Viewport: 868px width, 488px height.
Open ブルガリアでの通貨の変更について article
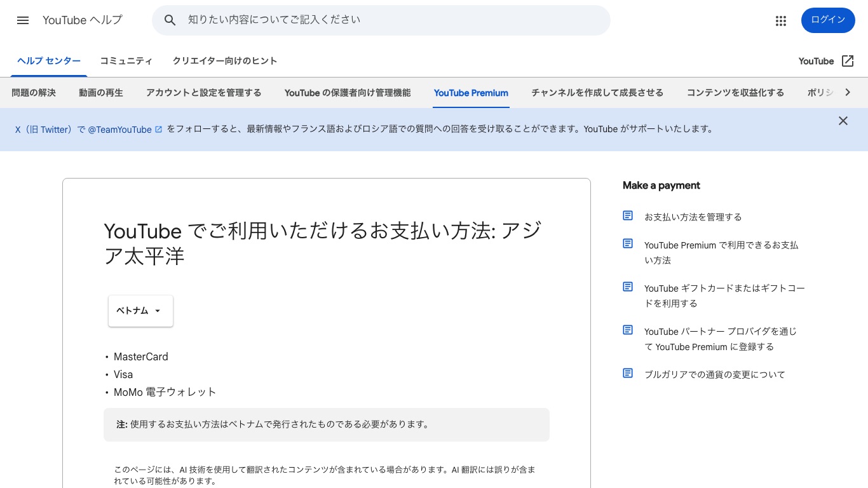[715, 374]
